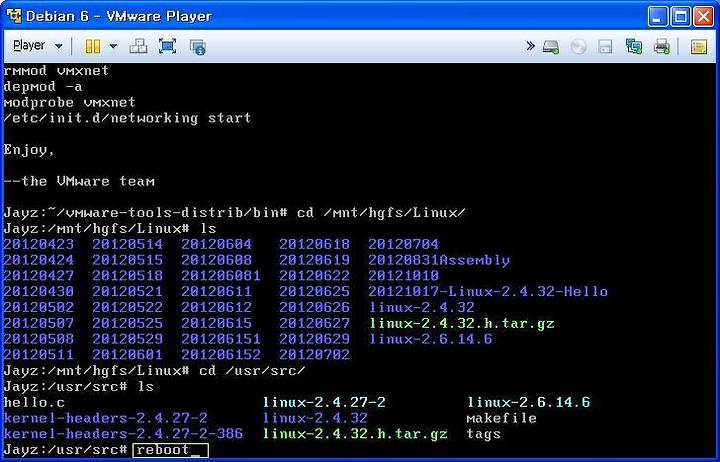Enter full screen mode
This screenshot has width=720, height=462.
[167, 46]
